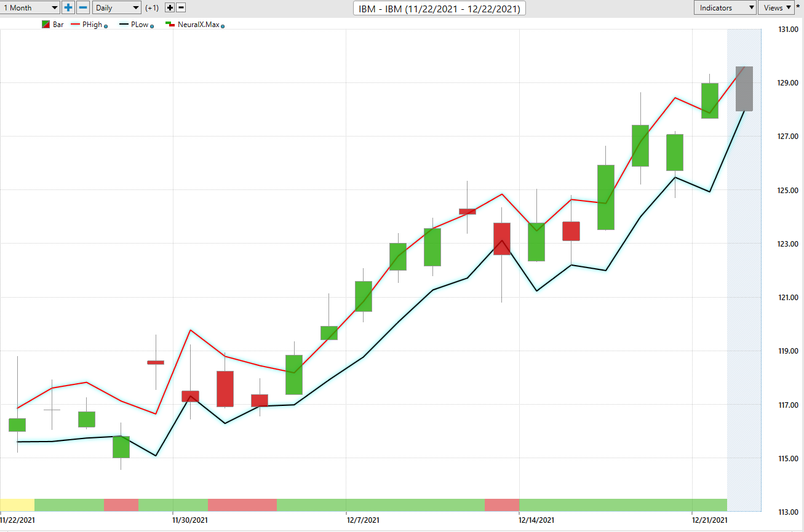Click the 12/14/2021 date axis label
The width and height of the screenshot is (804, 532).
538,520
